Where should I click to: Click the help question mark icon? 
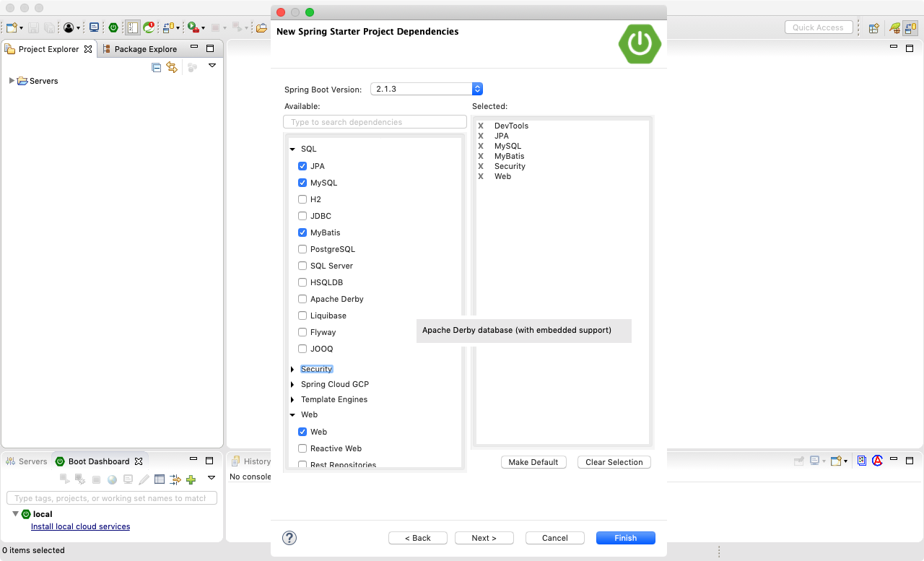tap(289, 538)
